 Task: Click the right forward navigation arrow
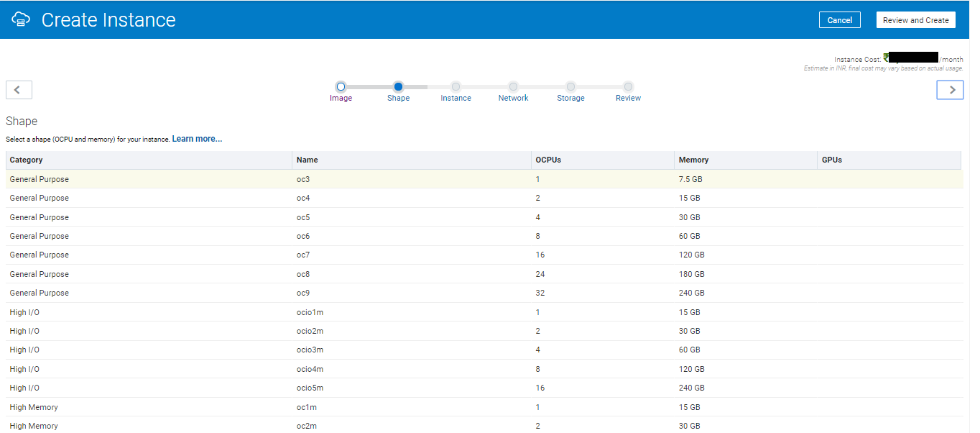click(x=950, y=89)
